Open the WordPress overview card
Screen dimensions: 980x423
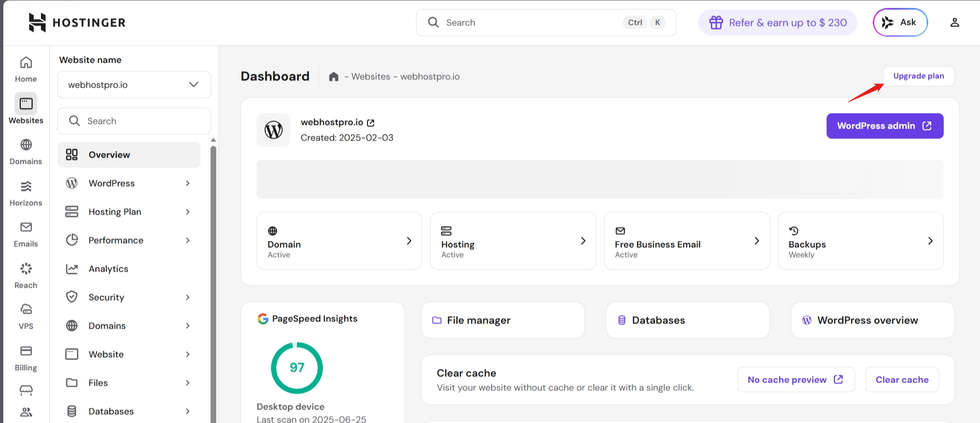tap(873, 320)
